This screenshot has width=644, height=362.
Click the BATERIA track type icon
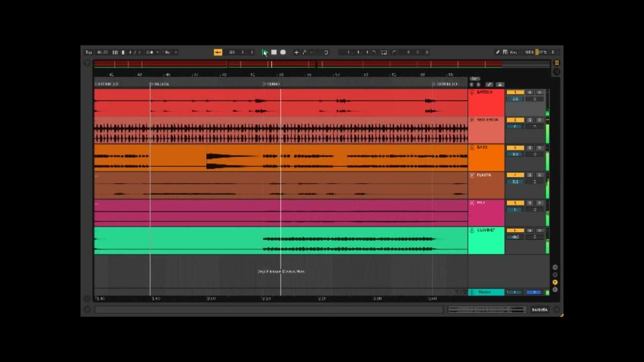[472, 93]
